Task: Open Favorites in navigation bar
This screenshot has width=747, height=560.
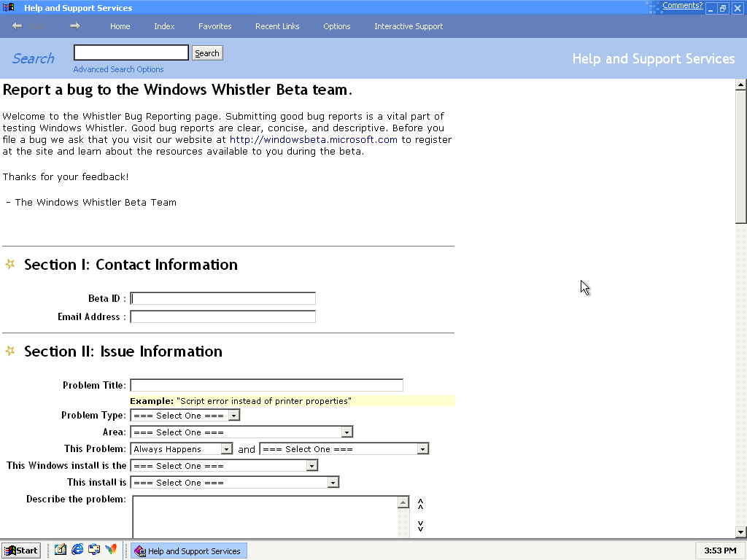Action: click(x=215, y=26)
